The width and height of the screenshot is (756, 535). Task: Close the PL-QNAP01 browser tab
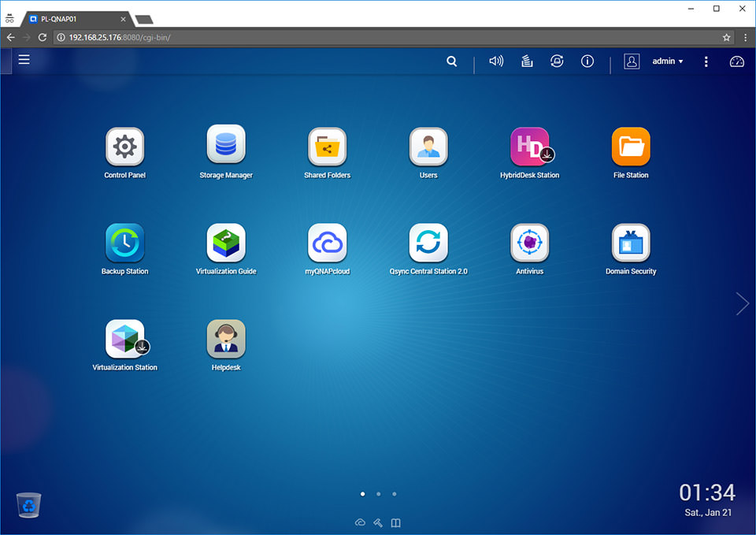[124, 19]
